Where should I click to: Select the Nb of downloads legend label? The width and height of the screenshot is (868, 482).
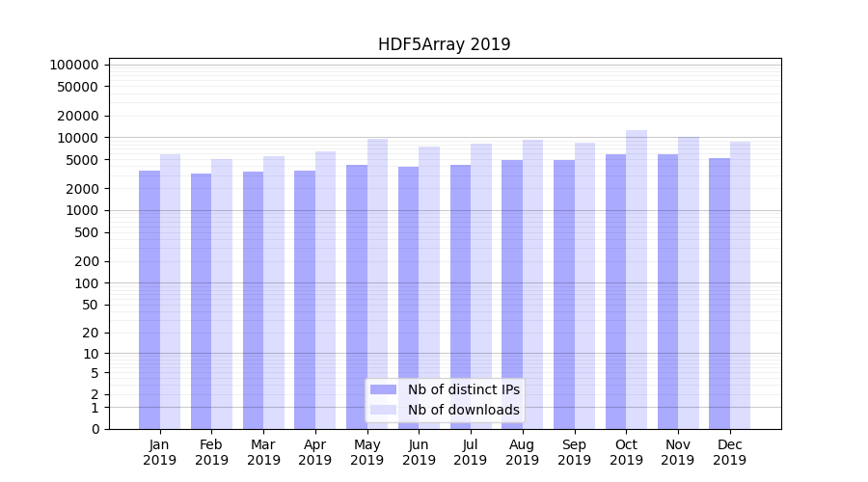(463, 410)
